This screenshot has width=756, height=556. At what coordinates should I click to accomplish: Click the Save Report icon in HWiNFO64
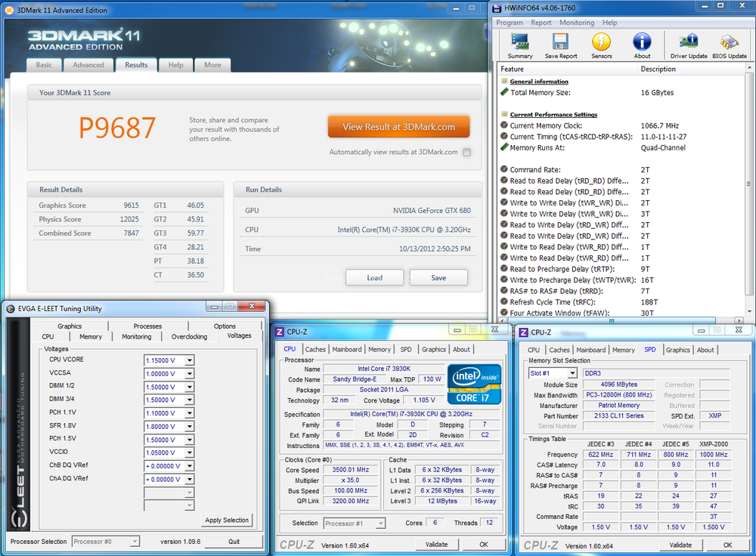coord(561,46)
